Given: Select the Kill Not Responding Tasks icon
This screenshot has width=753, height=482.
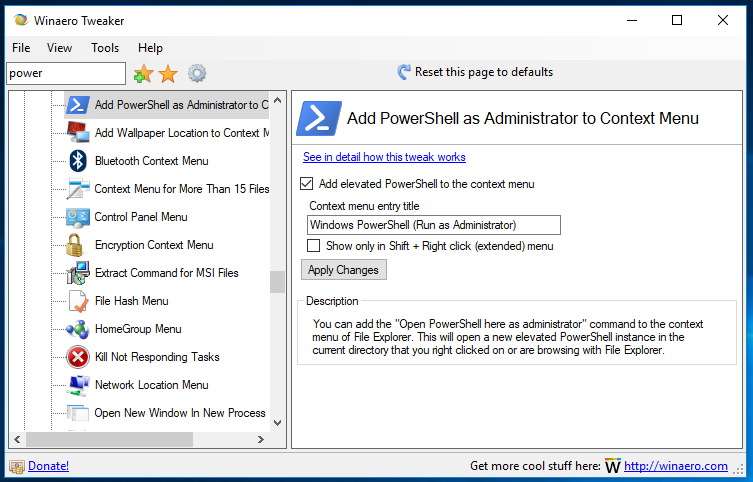Looking at the screenshot, I should [78, 357].
